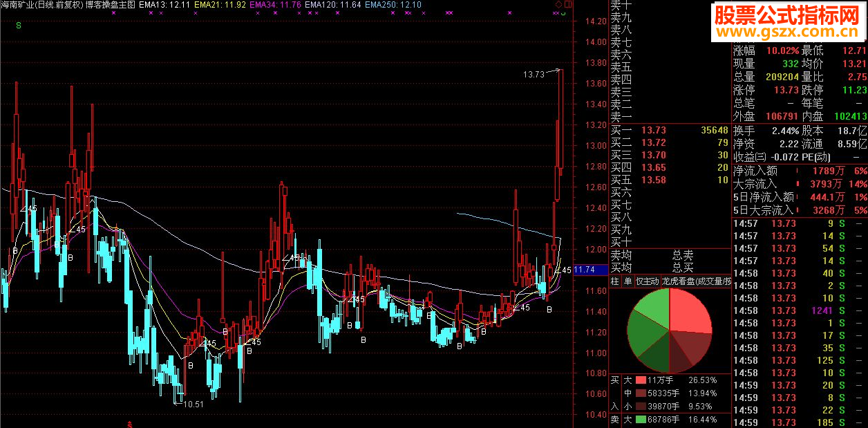Select the 买一 13.73 bid row
The height and width of the screenshot is (428, 868).
669,131
